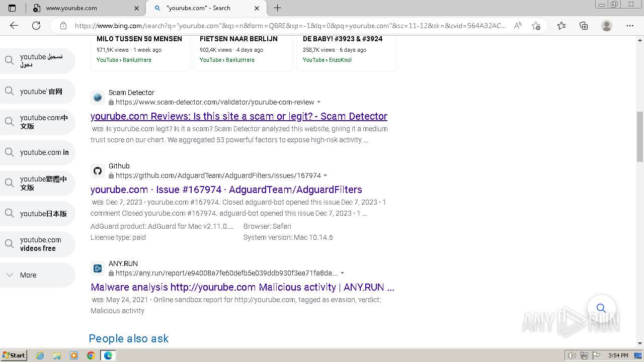Expand ANY.RUN result URL dropdown
644x362 pixels.
(342, 274)
